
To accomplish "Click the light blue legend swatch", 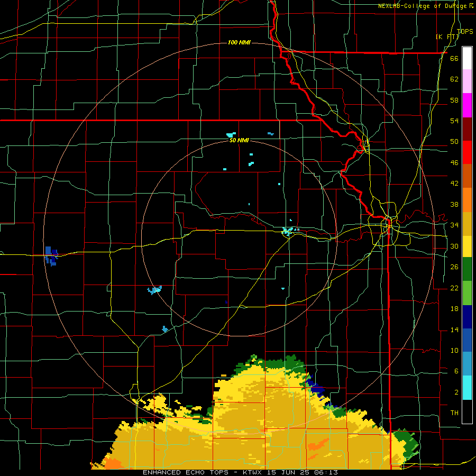I will pyautogui.click(x=467, y=364).
